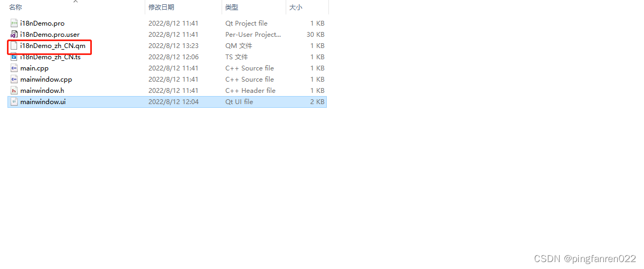Viewport: 644px width, 269px height.
Task: Click 'C++ Source file' in mainwindow.cpp row
Action: coord(250,80)
